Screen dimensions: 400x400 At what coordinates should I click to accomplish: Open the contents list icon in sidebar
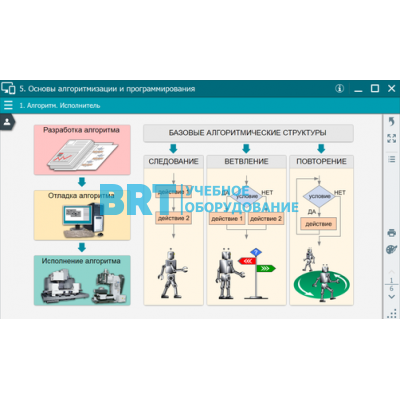392,159
